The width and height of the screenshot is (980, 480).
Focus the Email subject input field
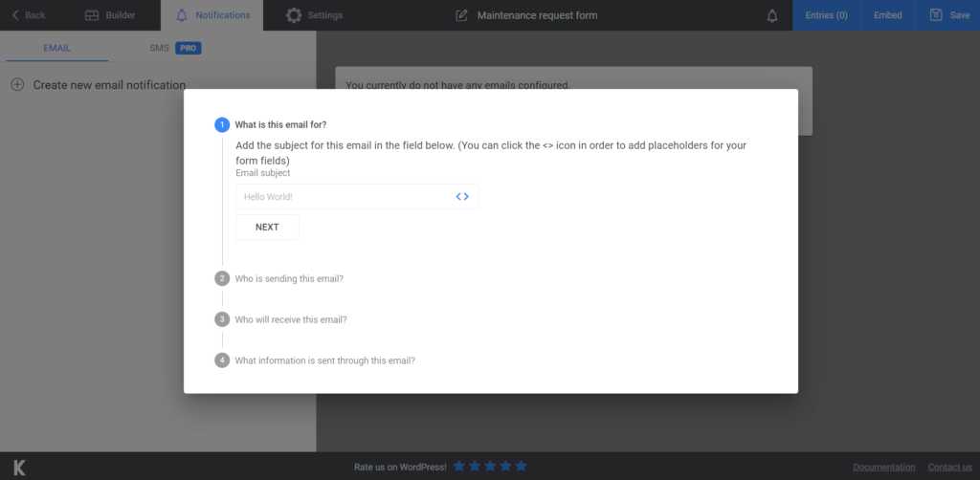click(357, 197)
